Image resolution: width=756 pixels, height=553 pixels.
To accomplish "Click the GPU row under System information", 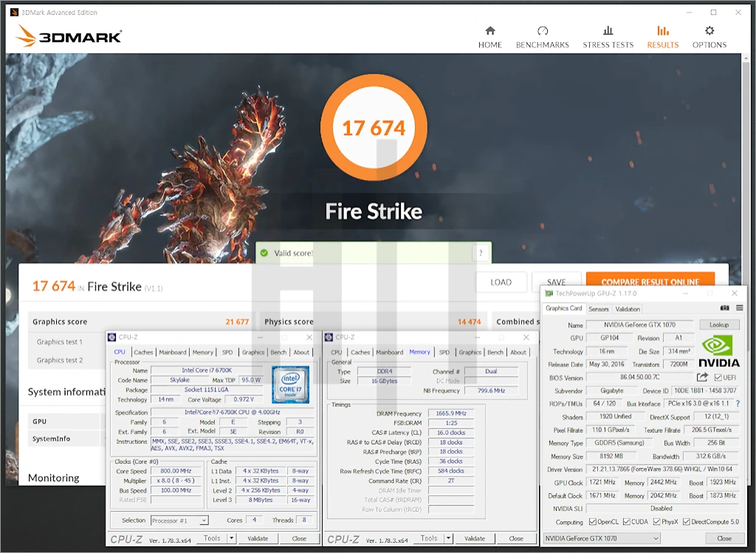I will point(66,422).
